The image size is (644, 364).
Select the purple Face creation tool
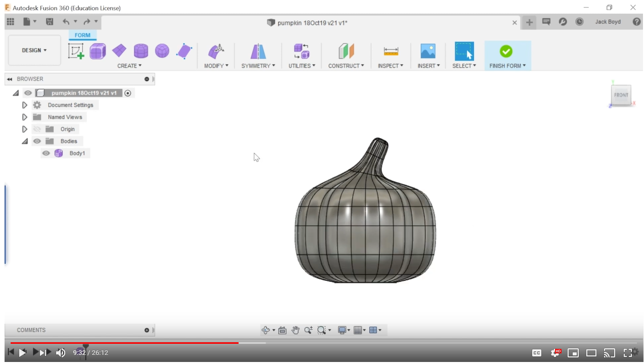184,51
